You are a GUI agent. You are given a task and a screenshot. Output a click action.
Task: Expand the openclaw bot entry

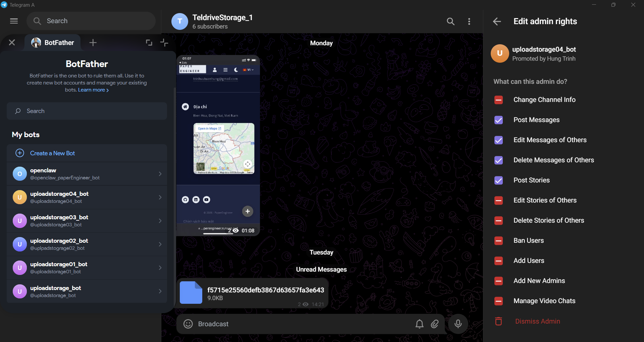click(x=160, y=174)
